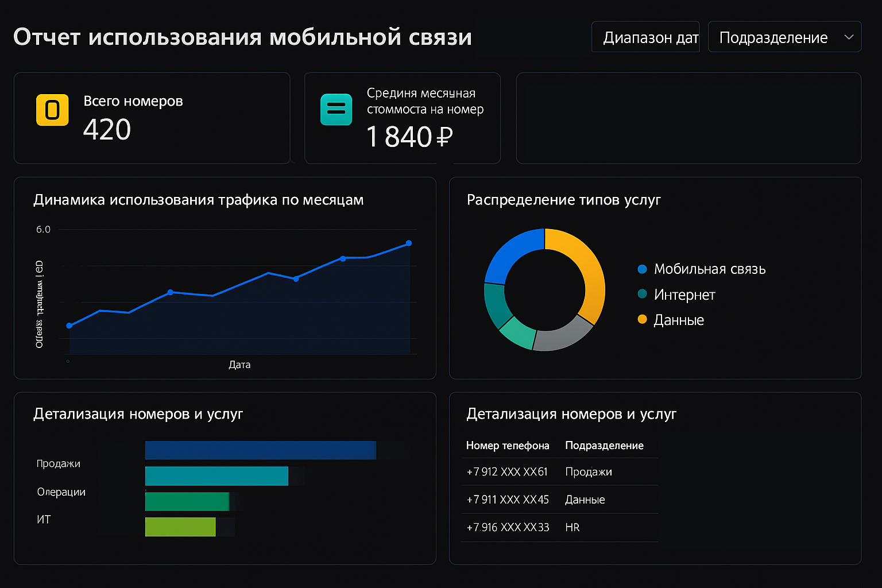Click the first data point on traffic chart
Viewport: 882px width, 588px height.
point(69,326)
